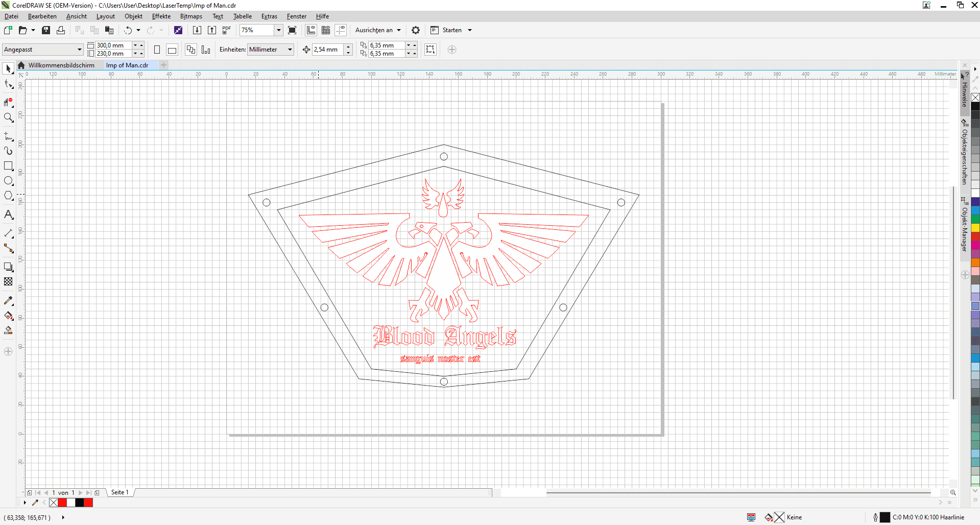
Task: Open the Datei menu
Action: (11, 16)
